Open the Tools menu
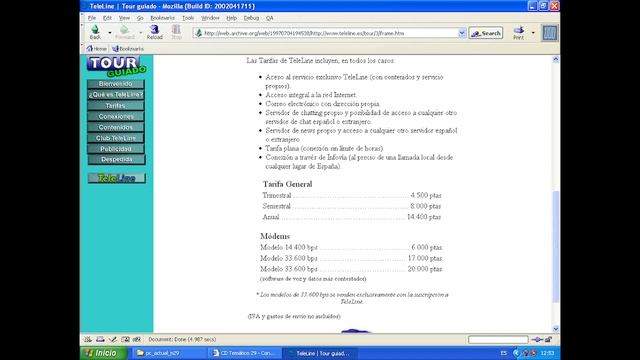 pos(188,18)
